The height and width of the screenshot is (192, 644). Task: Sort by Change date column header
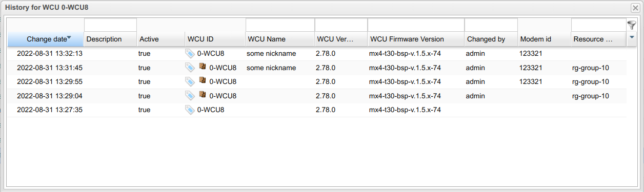pos(46,39)
